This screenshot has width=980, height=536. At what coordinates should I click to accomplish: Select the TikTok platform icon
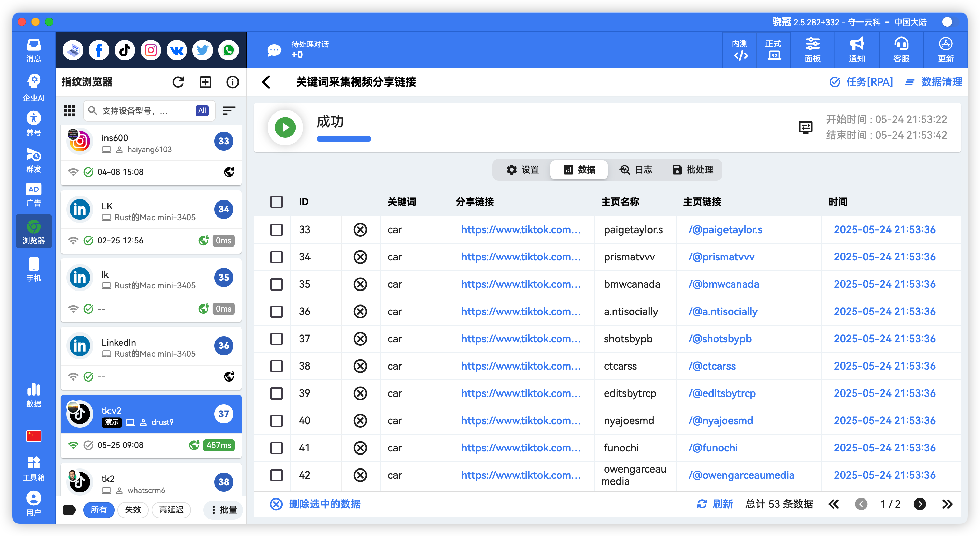click(x=125, y=50)
